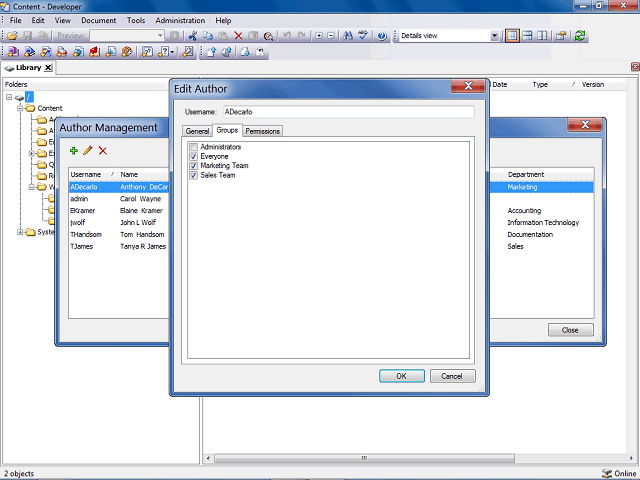Select the single-pane layout icon

(512, 36)
